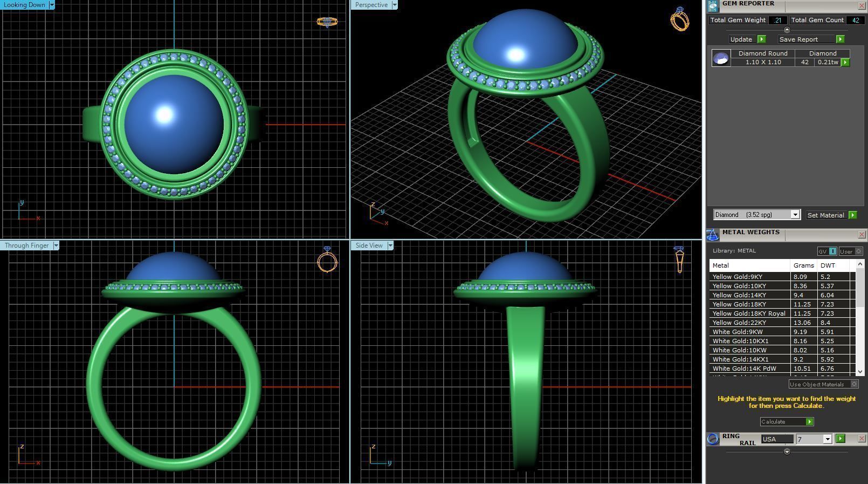Click the metal list scrollbar down arrow
This screenshot has height=484, width=868.
860,372
